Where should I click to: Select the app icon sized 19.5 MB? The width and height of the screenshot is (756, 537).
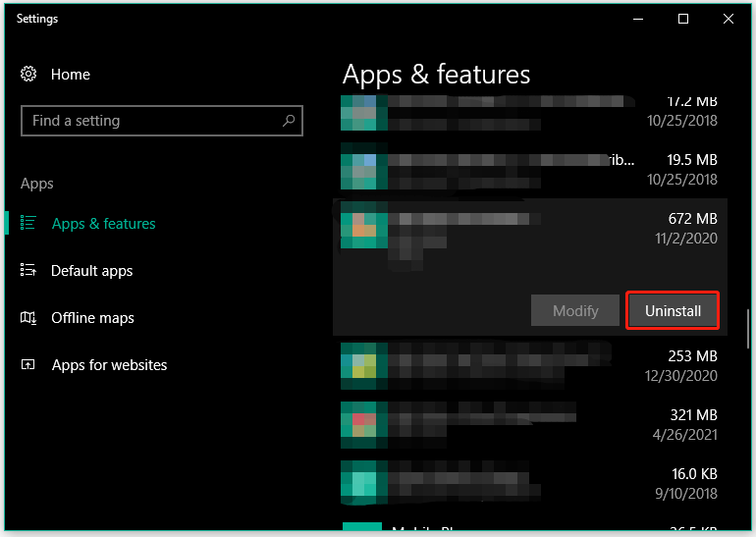[x=364, y=166]
